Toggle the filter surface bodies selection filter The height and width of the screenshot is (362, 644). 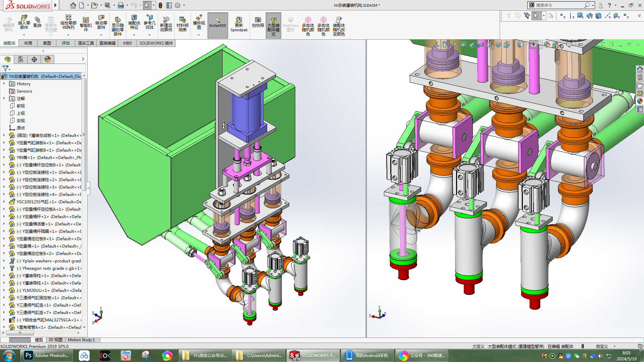click(x=589, y=16)
